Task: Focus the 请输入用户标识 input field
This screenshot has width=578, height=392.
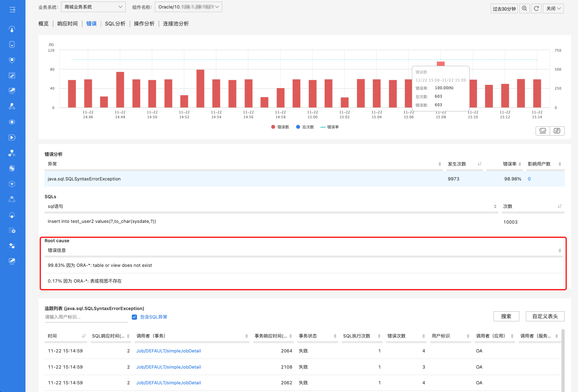Action: (x=86, y=317)
